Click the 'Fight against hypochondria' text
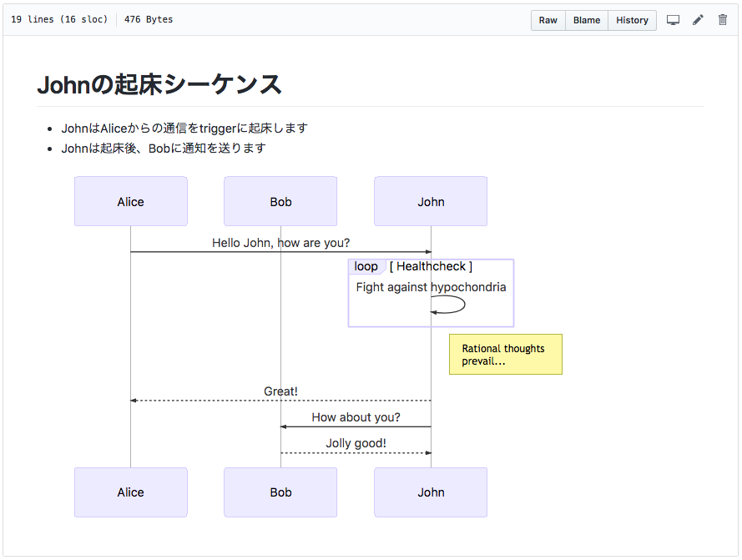Viewport: 742px width, 560px height. coord(431,287)
